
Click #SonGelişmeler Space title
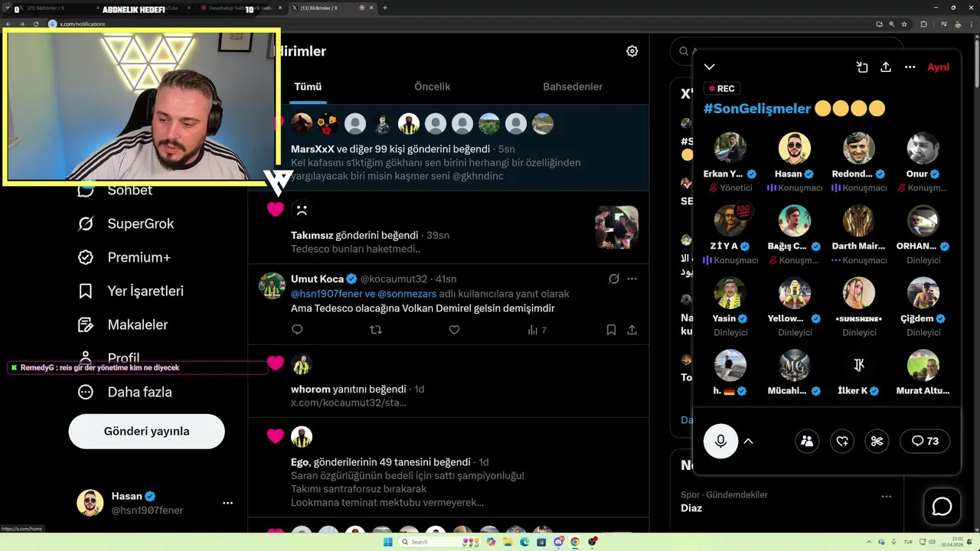[x=756, y=109]
